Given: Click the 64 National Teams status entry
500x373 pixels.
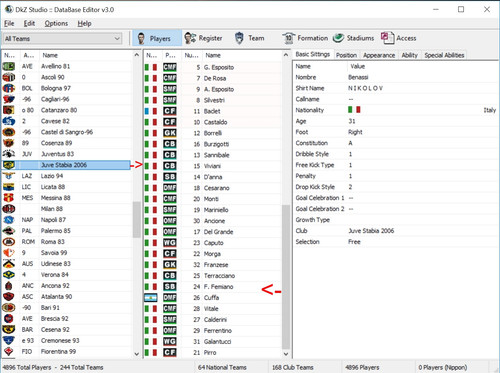Looking at the screenshot, I should coord(222,367).
